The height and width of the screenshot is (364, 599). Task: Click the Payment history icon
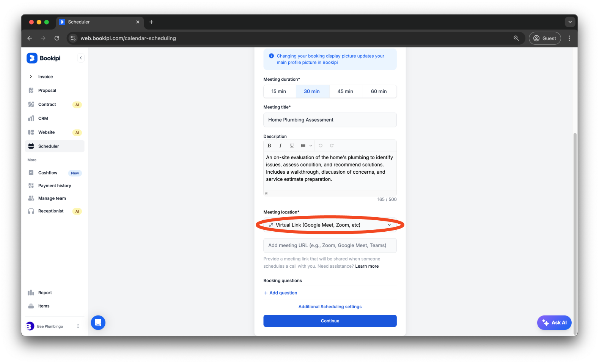tap(31, 185)
